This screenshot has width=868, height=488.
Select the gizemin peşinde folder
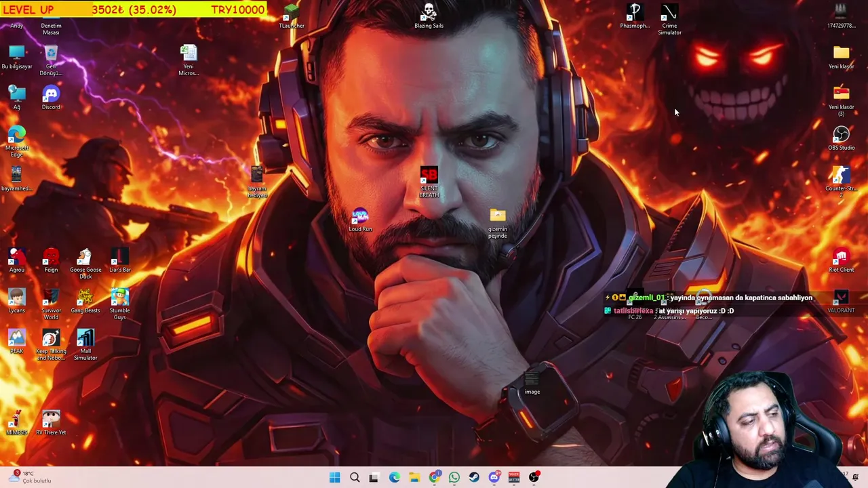tap(498, 224)
